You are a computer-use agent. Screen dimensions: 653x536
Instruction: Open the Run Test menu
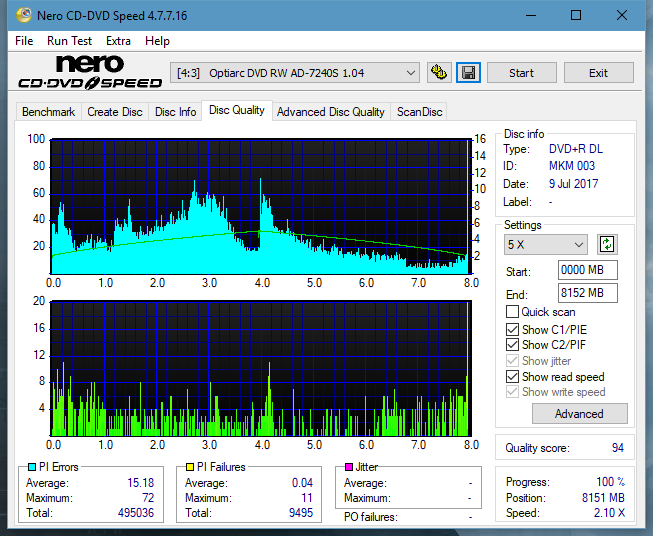coord(70,41)
